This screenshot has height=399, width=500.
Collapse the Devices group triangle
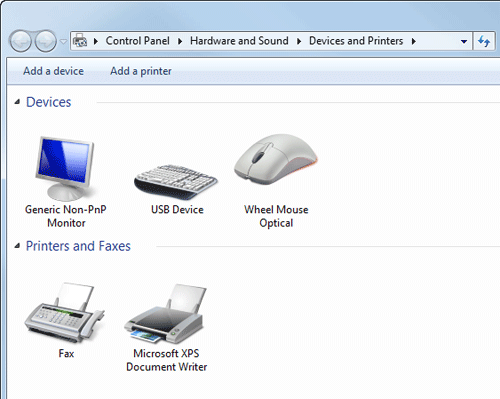[x=17, y=102]
